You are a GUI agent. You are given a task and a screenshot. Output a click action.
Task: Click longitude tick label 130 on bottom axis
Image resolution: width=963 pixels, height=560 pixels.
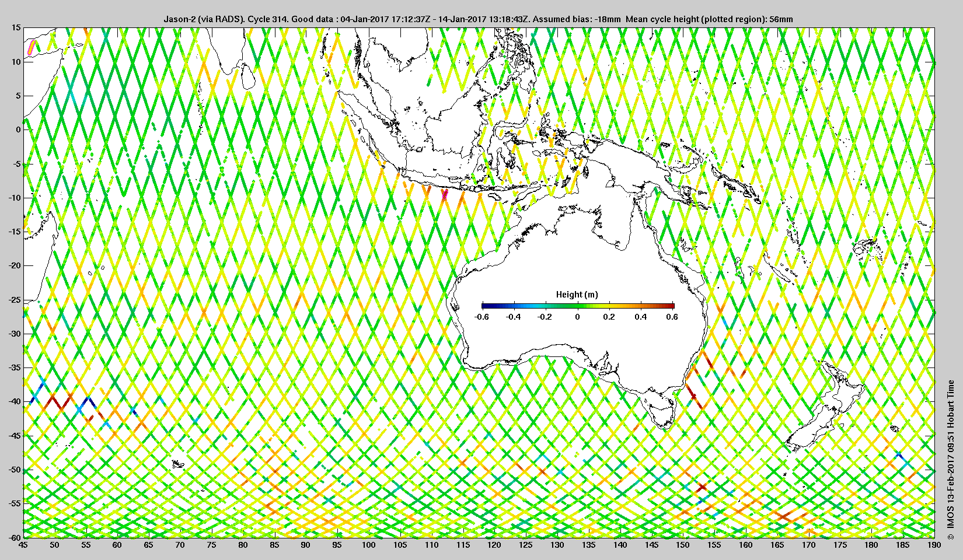[557, 545]
